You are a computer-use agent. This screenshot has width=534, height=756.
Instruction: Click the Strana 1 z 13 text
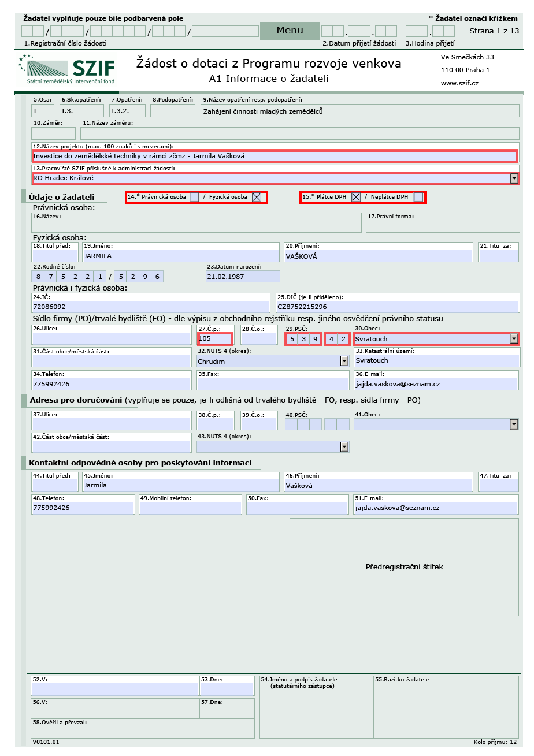[x=494, y=31]
